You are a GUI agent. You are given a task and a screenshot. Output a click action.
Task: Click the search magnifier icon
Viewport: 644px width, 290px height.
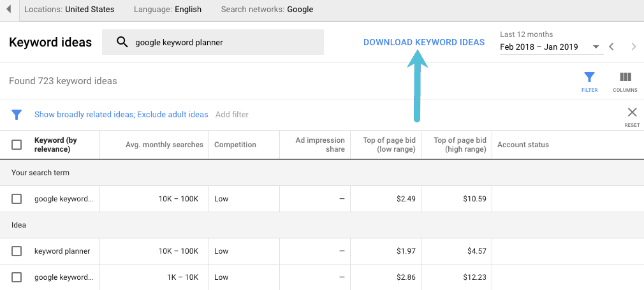tap(122, 43)
